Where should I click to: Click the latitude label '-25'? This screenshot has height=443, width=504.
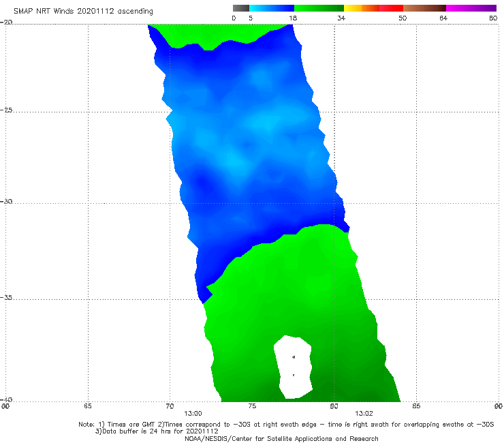tap(6, 110)
